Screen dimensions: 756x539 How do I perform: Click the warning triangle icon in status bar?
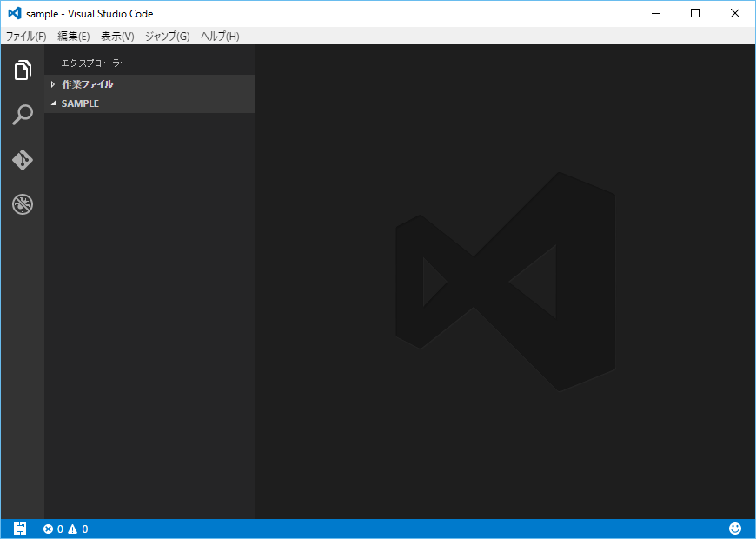[73, 529]
